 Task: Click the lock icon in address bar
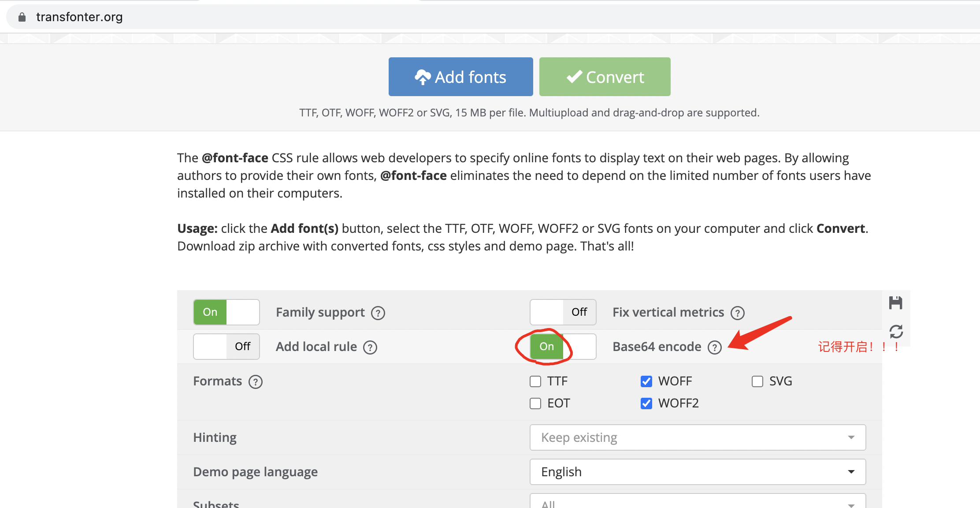pyautogui.click(x=22, y=17)
